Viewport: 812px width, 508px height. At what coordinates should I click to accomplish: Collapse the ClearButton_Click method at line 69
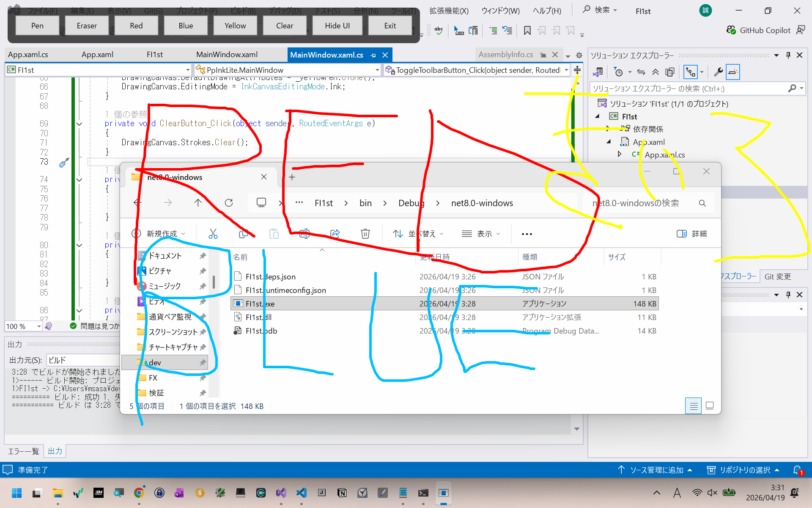[x=79, y=124]
